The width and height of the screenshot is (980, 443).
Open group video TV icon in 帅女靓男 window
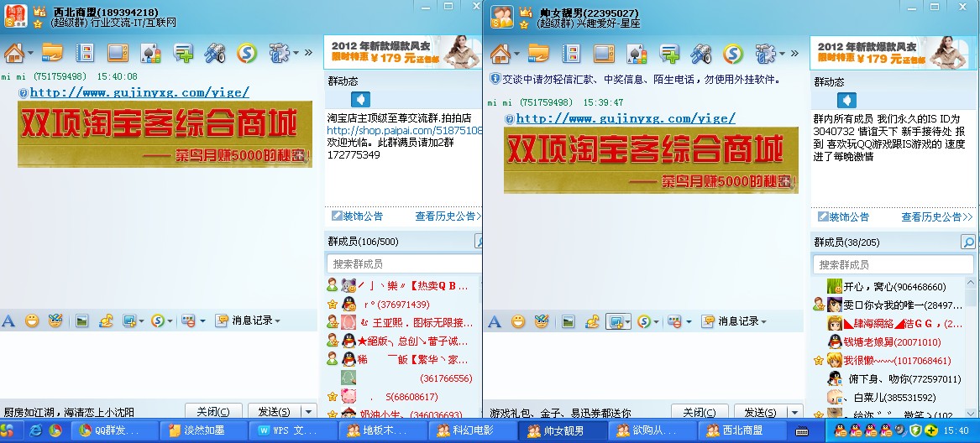[604, 53]
